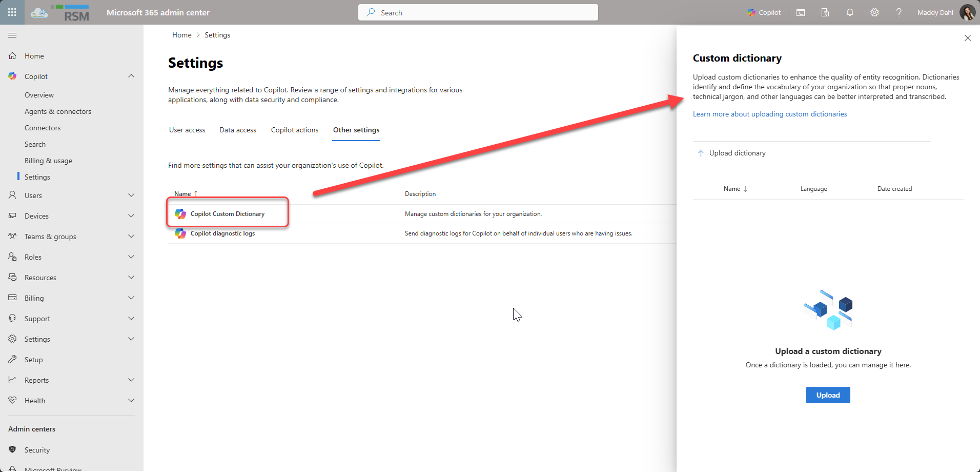980x472 pixels.
Task: Click the Setup wrench icon
Action: 12,360
